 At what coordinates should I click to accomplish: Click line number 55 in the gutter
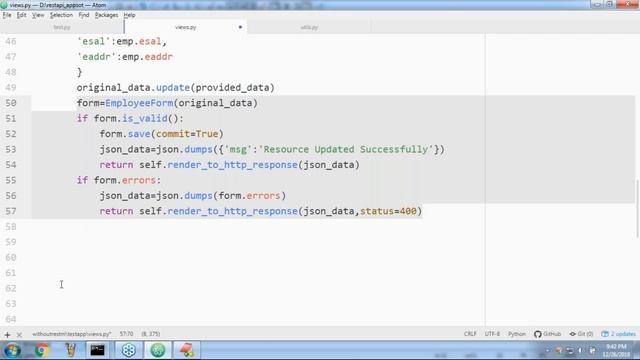coord(11,180)
